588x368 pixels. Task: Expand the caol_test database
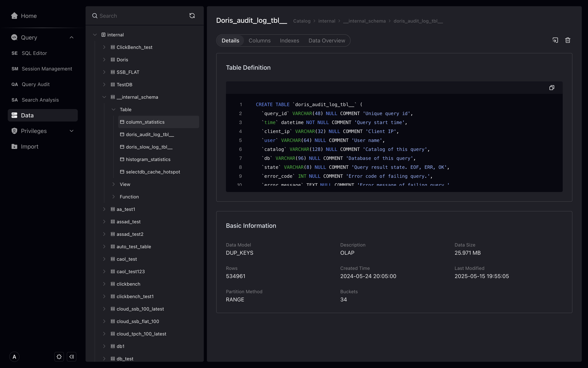(x=104, y=259)
